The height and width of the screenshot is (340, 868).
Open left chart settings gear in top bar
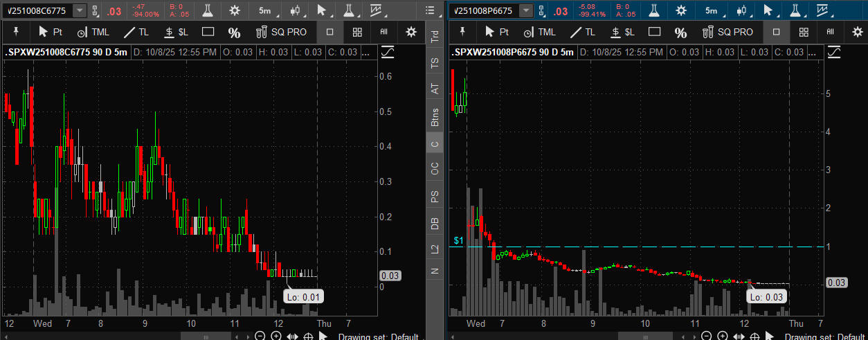coord(235,10)
